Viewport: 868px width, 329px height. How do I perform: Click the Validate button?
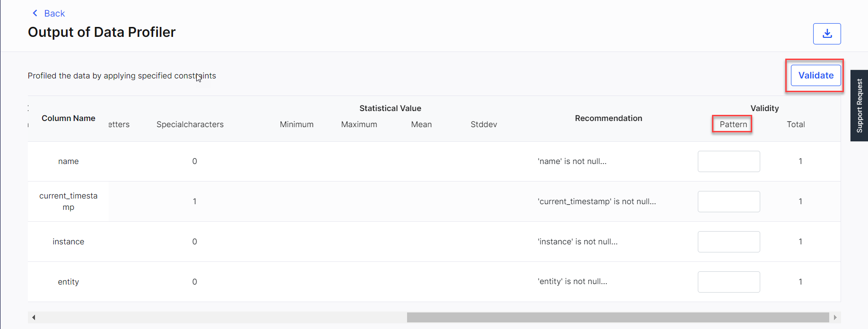coord(816,75)
